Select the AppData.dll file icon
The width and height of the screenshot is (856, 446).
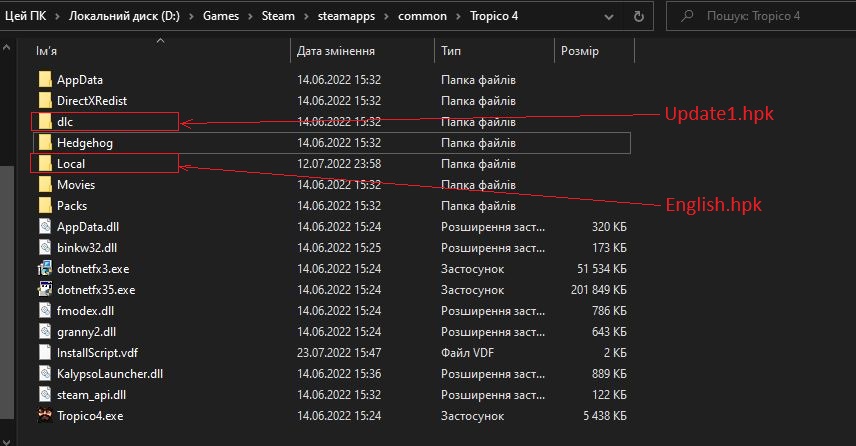pyautogui.click(x=45, y=227)
